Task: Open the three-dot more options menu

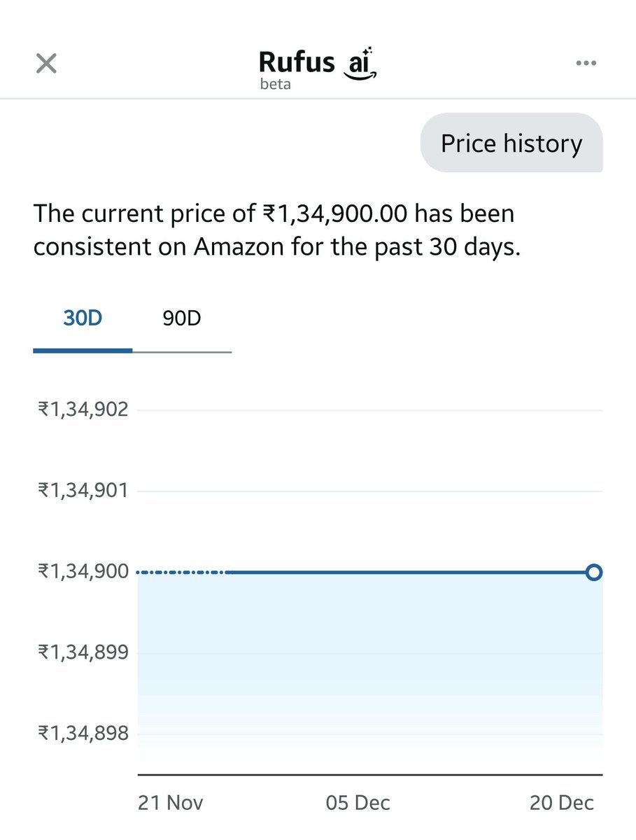Action: pos(586,63)
